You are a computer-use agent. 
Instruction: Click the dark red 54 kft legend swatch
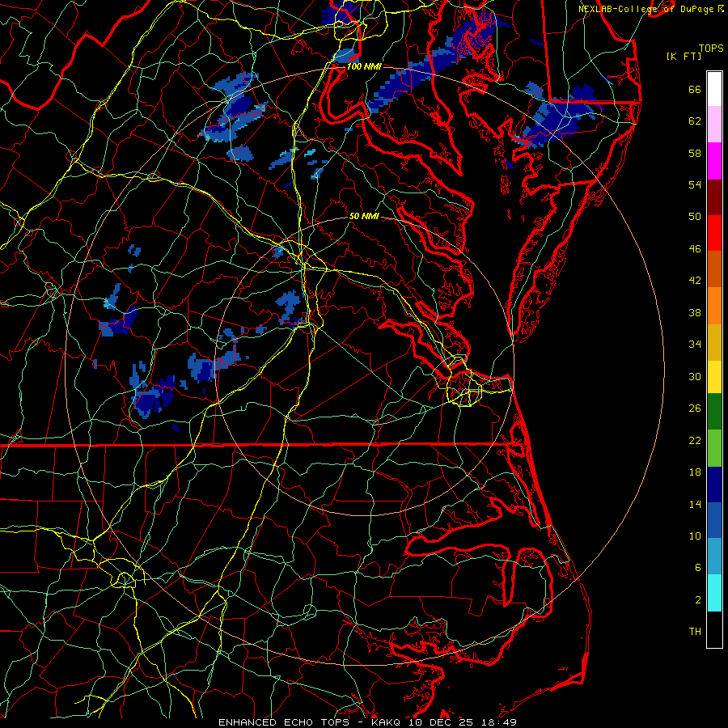(x=714, y=197)
